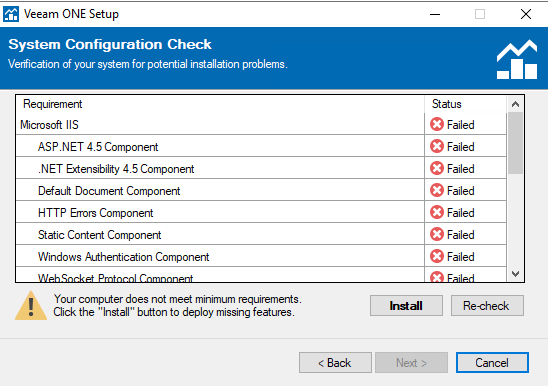The height and width of the screenshot is (386, 548).
Task: Click the requirements list scrollbar thumb
Action: (515, 143)
